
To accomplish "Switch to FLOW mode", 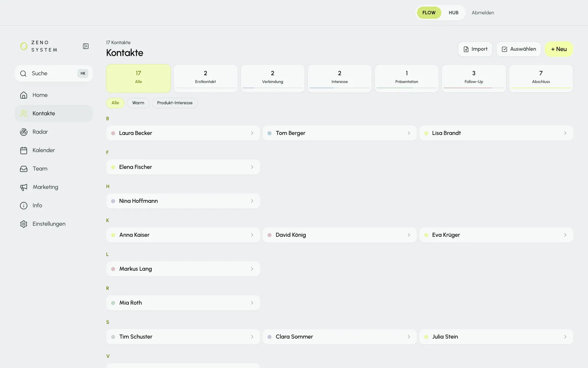I will [429, 13].
